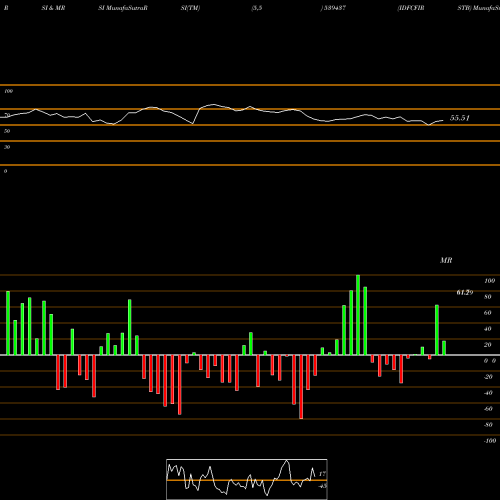Viewport: 500px width, 500px height.
Task: Click the RSI current value 55.51
Action: (460, 118)
